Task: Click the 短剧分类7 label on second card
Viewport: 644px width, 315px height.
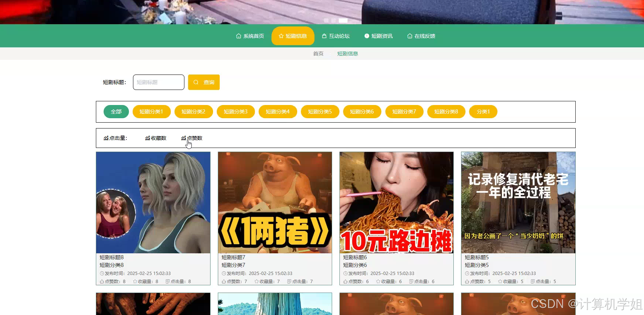Action: click(233, 265)
